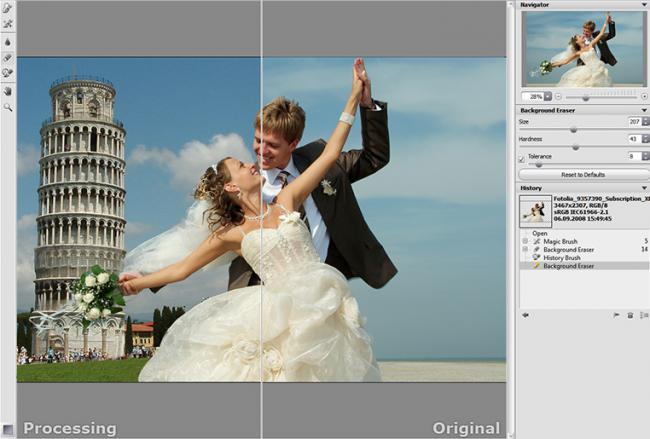Click Reset to Defaults button

583,175
